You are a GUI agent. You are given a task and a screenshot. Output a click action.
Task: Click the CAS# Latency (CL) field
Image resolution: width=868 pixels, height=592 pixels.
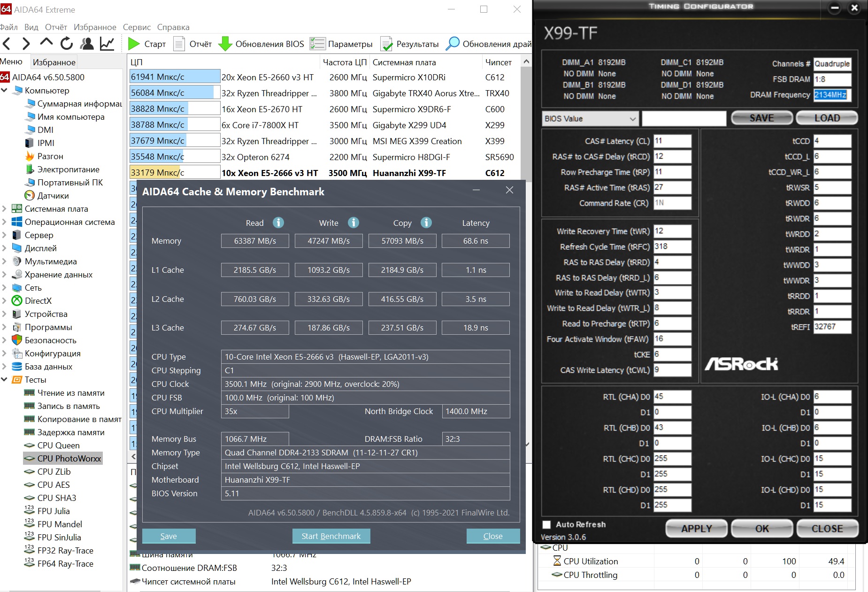(x=672, y=141)
